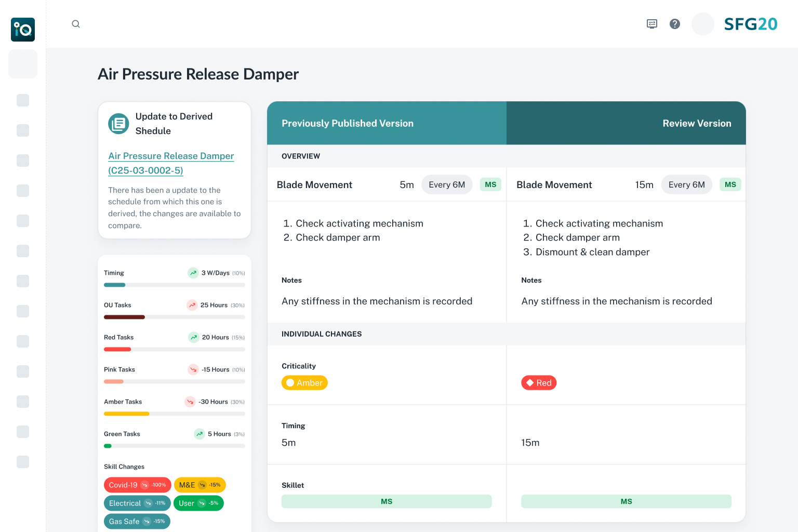798x532 pixels.
Task: Expand the Individual Changes section
Action: (x=322, y=334)
